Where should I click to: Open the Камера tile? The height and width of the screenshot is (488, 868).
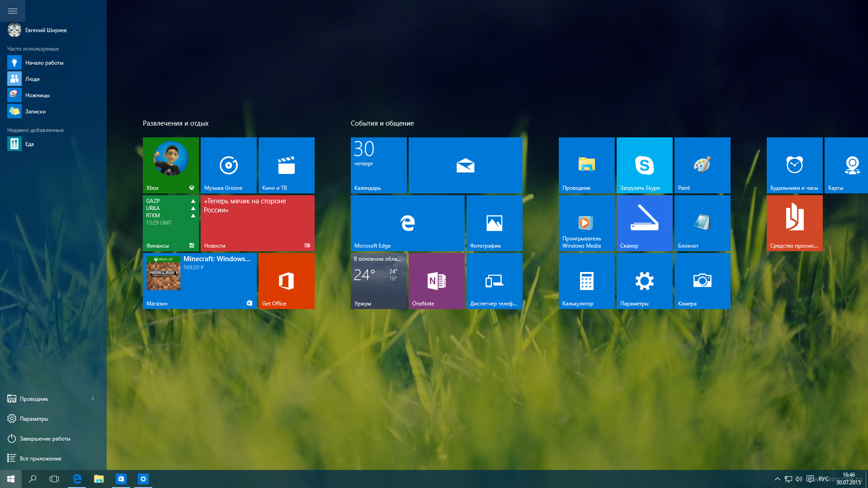[703, 281]
